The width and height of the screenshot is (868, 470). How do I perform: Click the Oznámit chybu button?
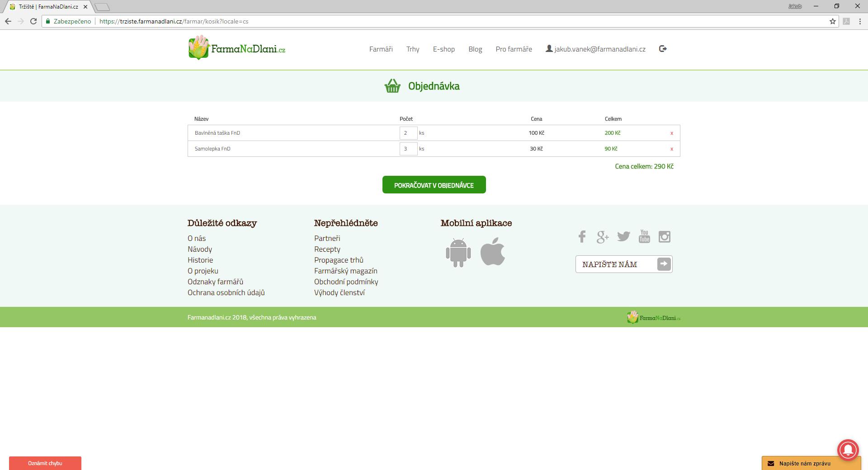coord(45,463)
